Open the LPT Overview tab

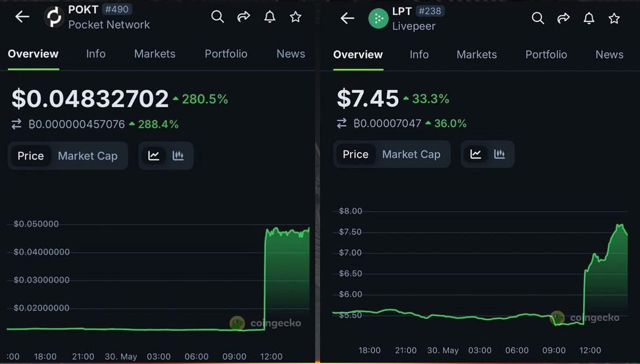[x=358, y=55]
